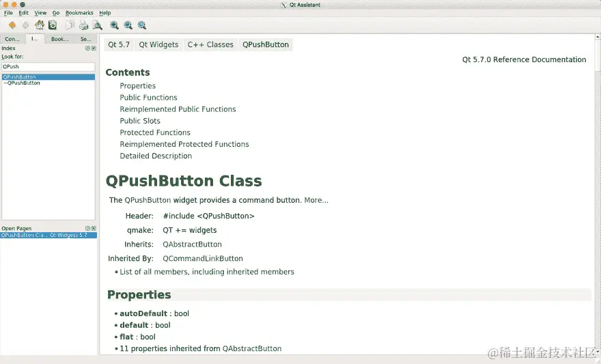Image resolution: width=601 pixels, height=364 pixels.
Task: Select the Index sidebar tab
Action: pyautogui.click(x=35, y=39)
